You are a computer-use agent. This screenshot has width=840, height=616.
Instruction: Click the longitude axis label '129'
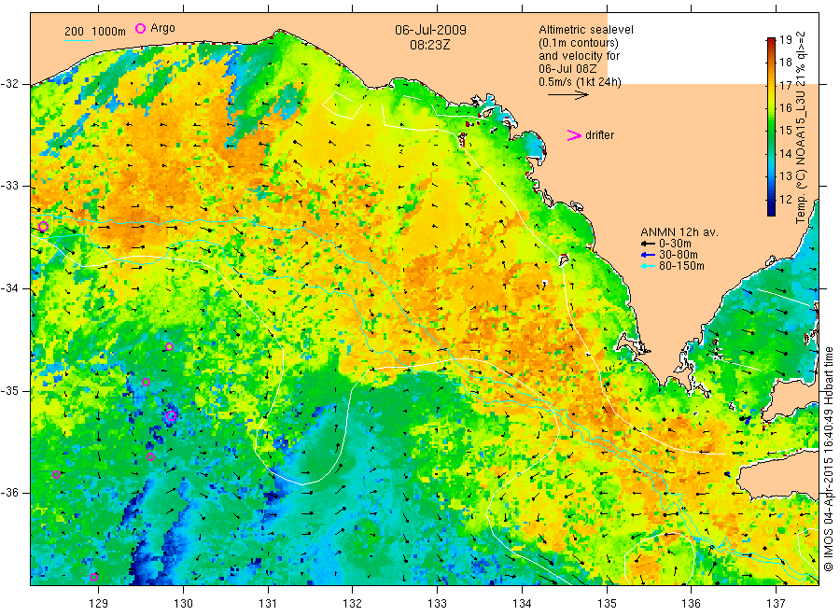click(x=99, y=604)
